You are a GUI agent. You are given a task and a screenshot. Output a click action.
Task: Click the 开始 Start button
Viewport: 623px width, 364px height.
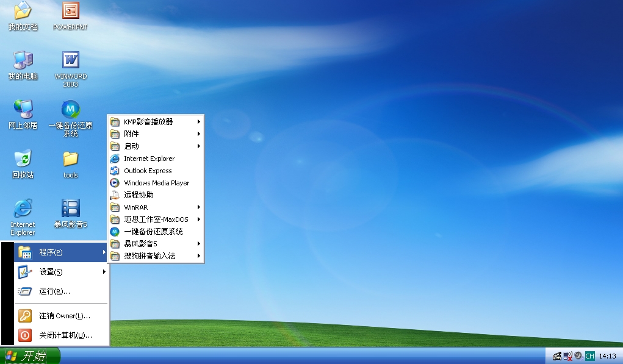[30, 356]
